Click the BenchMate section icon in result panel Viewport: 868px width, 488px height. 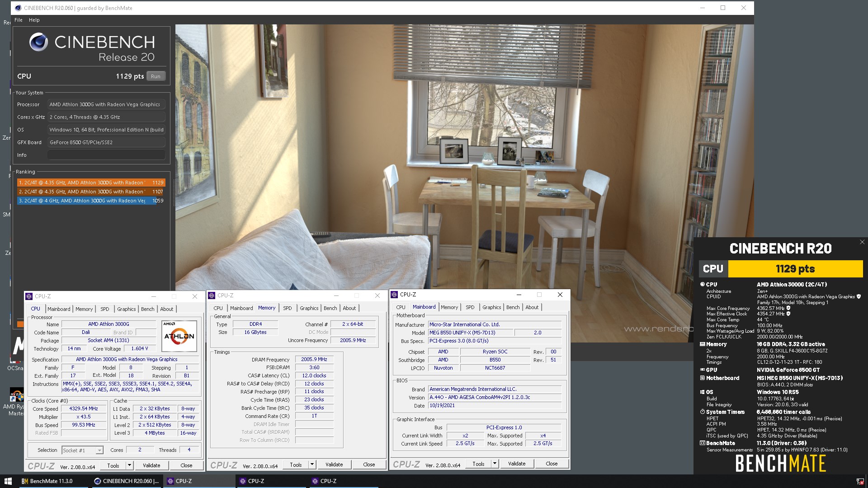[703, 443]
